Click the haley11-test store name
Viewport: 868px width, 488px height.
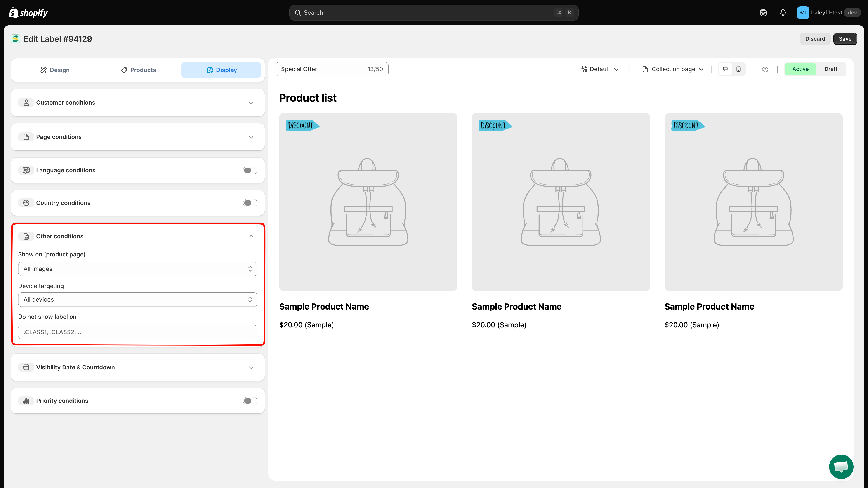point(827,12)
